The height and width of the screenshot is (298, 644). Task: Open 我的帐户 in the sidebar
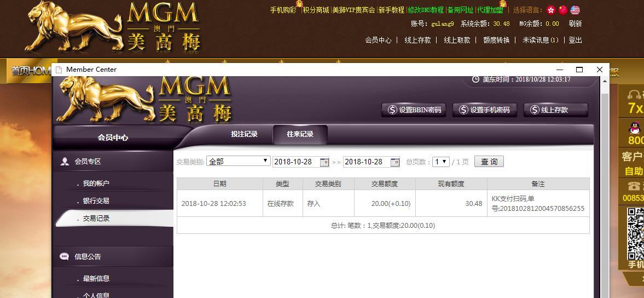[96, 184]
